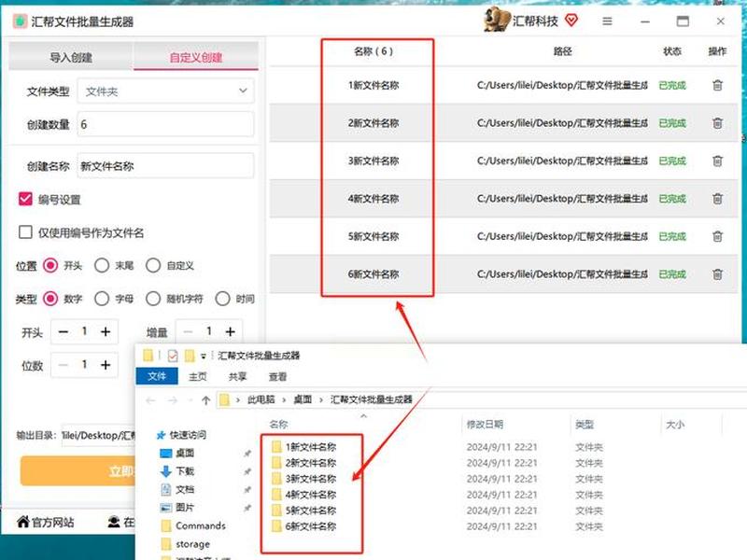747x560 pixels.
Task: Delete the 2新文件名称 row with trash icon
Action: pyautogui.click(x=717, y=123)
